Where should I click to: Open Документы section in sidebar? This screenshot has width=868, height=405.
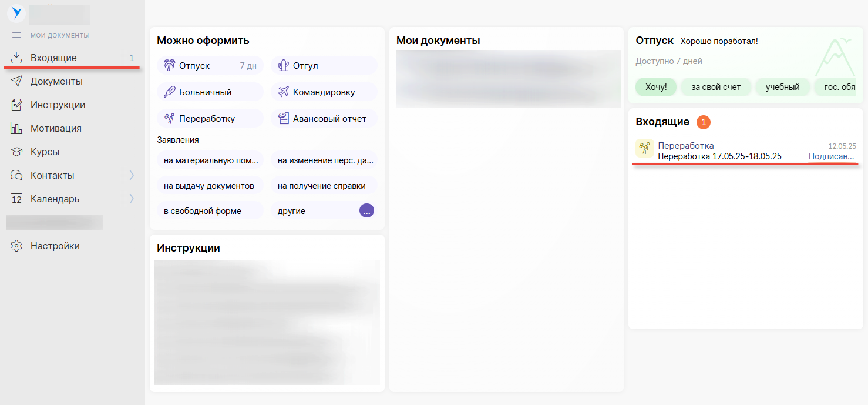[x=56, y=82]
